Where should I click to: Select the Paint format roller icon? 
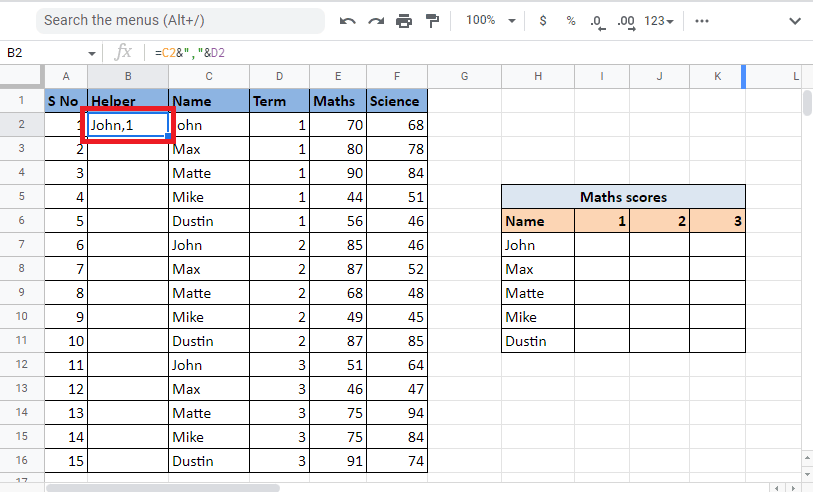pos(432,21)
